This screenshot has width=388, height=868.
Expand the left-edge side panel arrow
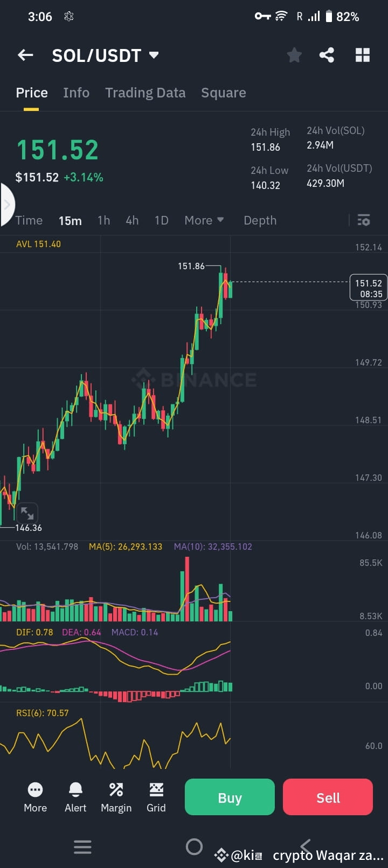pyautogui.click(x=6, y=205)
